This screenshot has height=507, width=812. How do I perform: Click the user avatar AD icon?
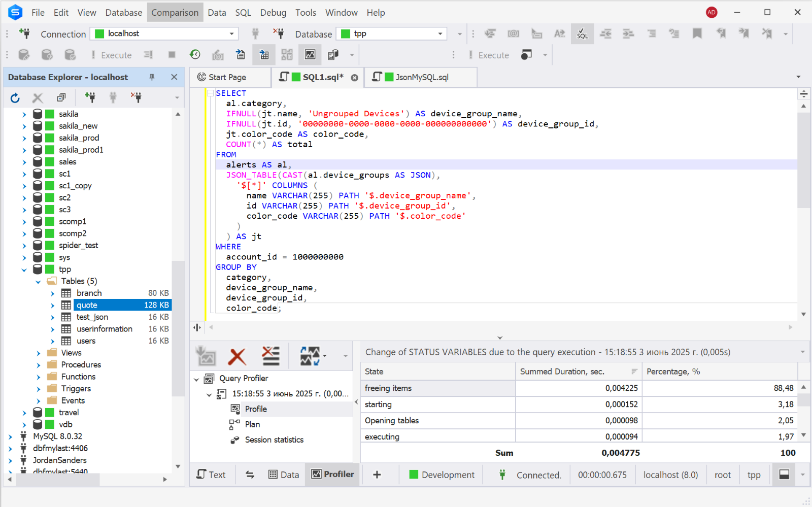coord(712,12)
